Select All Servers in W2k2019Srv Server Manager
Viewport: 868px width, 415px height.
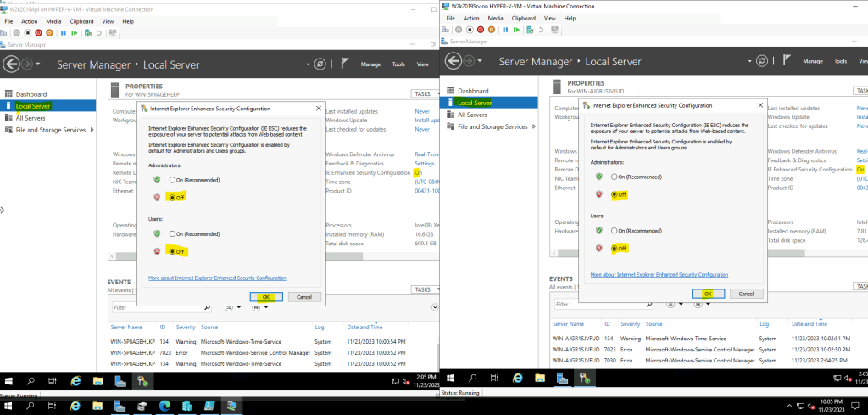[473, 115]
